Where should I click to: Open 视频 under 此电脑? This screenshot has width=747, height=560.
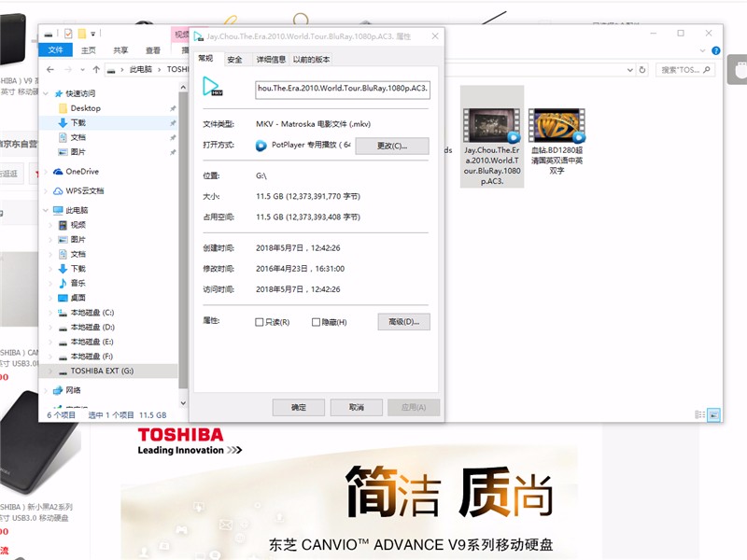tap(78, 225)
